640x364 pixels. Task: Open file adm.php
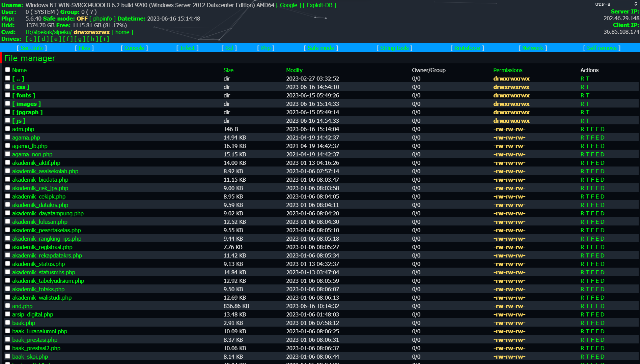[23, 129]
